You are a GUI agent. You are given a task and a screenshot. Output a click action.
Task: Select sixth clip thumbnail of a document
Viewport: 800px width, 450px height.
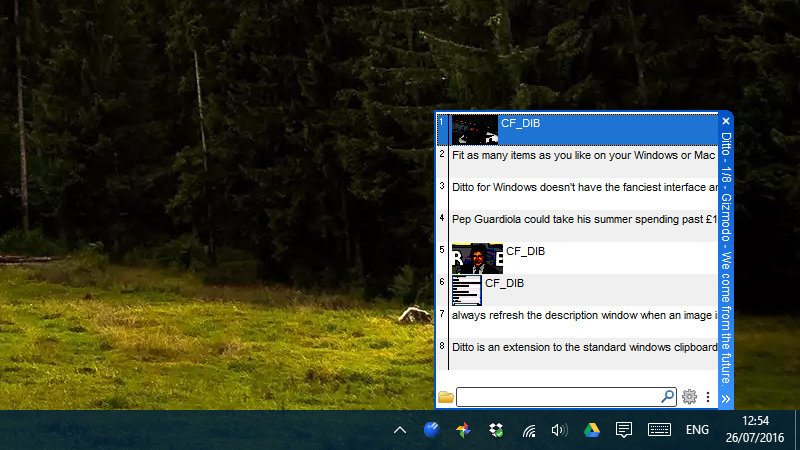tap(466, 290)
